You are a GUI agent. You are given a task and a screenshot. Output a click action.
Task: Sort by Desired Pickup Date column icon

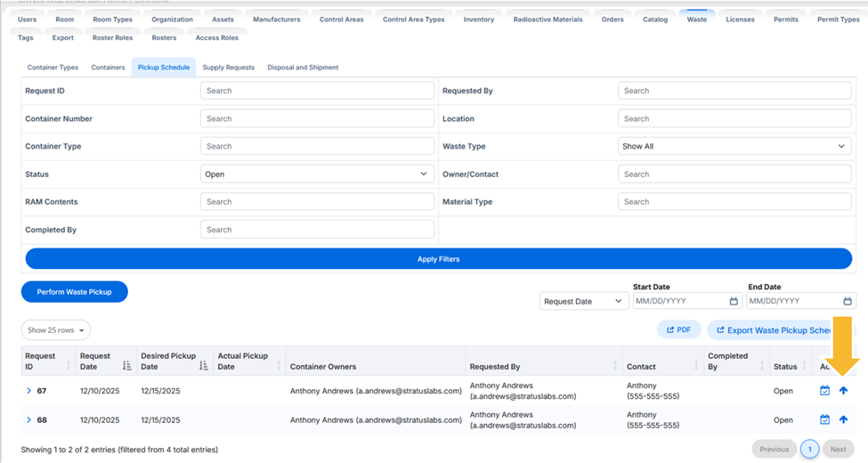tap(203, 366)
